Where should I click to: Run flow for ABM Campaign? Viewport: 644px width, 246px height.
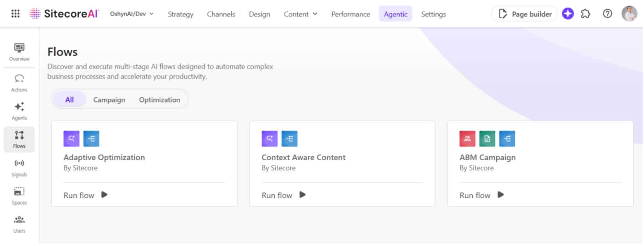point(475,195)
